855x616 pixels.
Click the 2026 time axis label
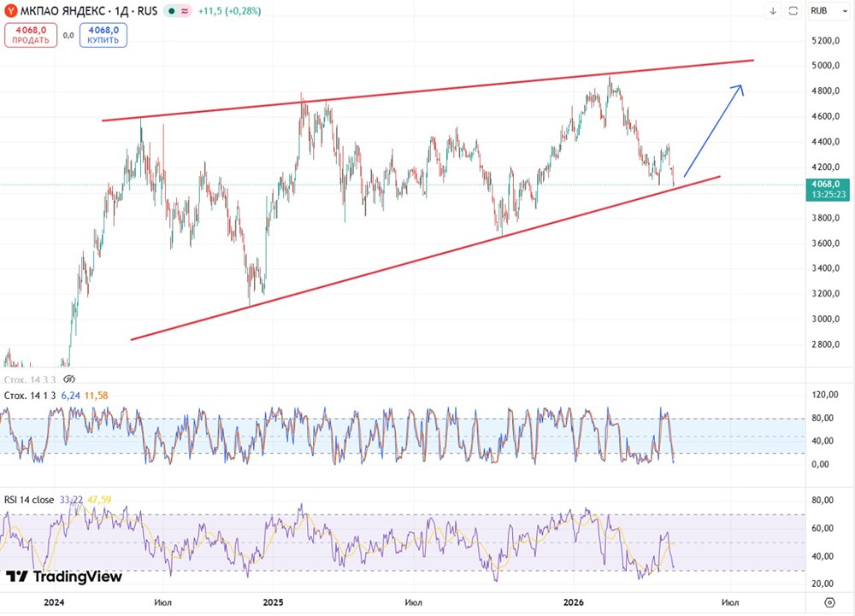pos(573,601)
